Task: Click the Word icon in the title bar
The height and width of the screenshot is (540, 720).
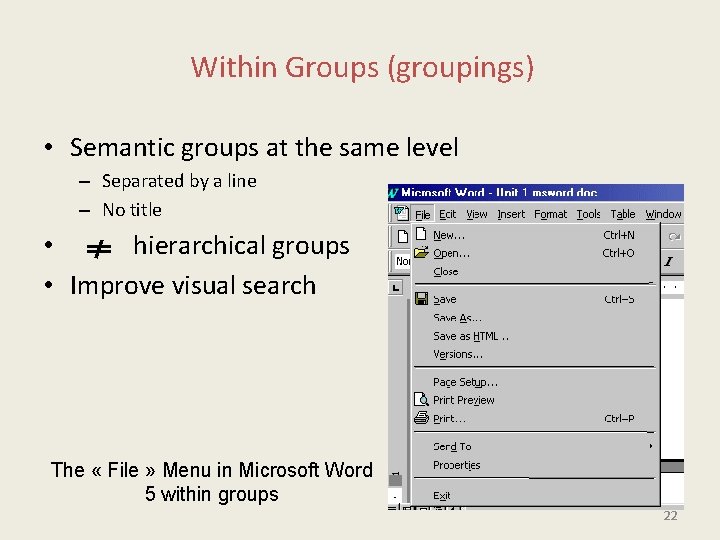Action: coord(393,193)
